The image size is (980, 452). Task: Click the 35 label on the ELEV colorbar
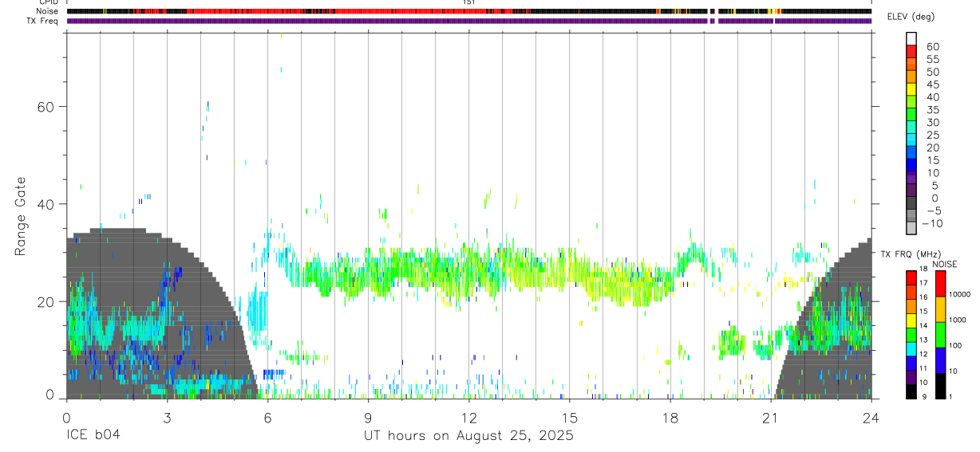point(932,109)
